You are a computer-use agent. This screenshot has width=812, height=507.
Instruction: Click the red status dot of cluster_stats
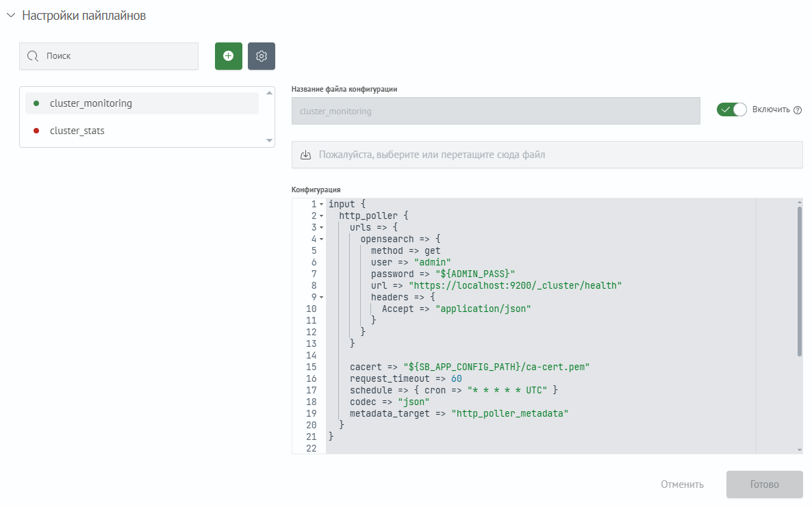[36, 131]
